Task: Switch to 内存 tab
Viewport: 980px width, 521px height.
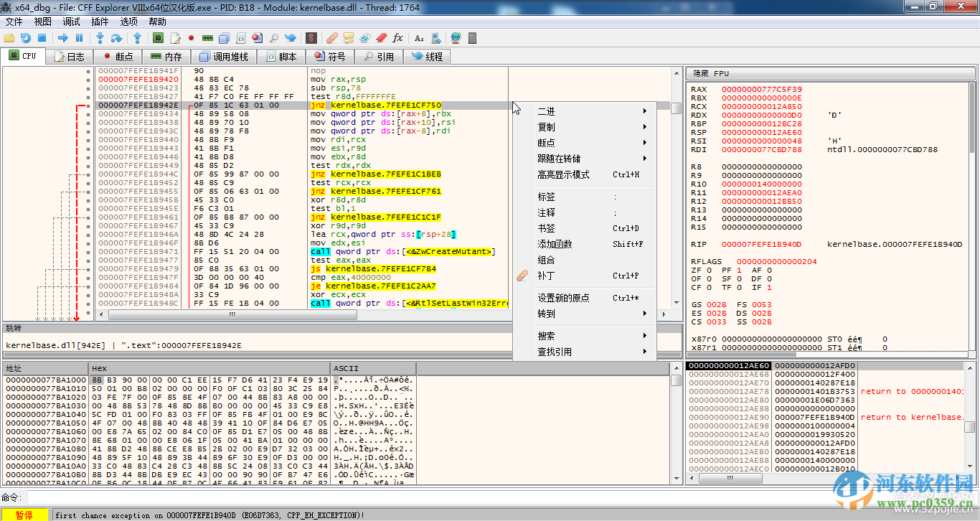Action: pos(166,57)
